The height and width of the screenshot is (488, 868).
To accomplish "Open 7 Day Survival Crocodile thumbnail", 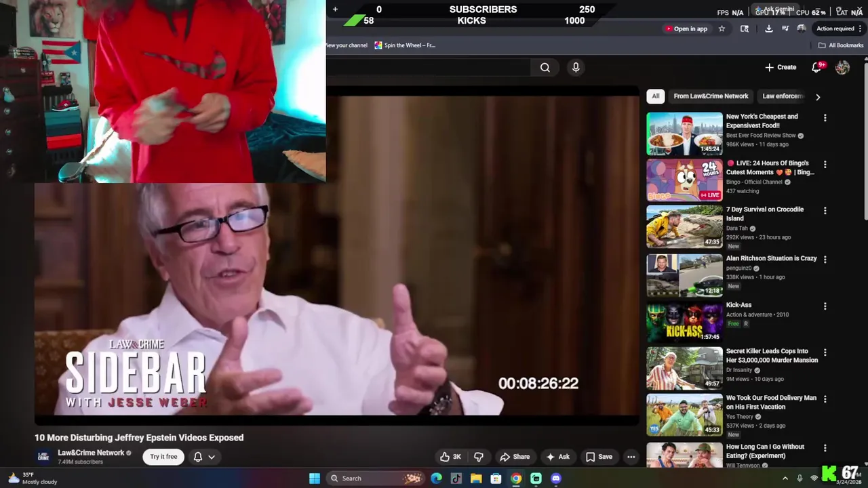I will point(684,226).
